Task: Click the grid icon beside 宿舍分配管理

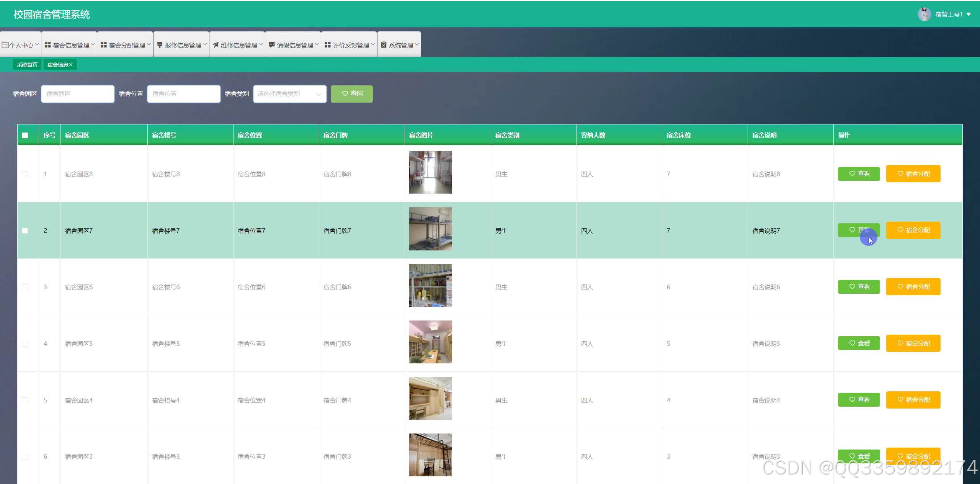Action: [x=104, y=45]
